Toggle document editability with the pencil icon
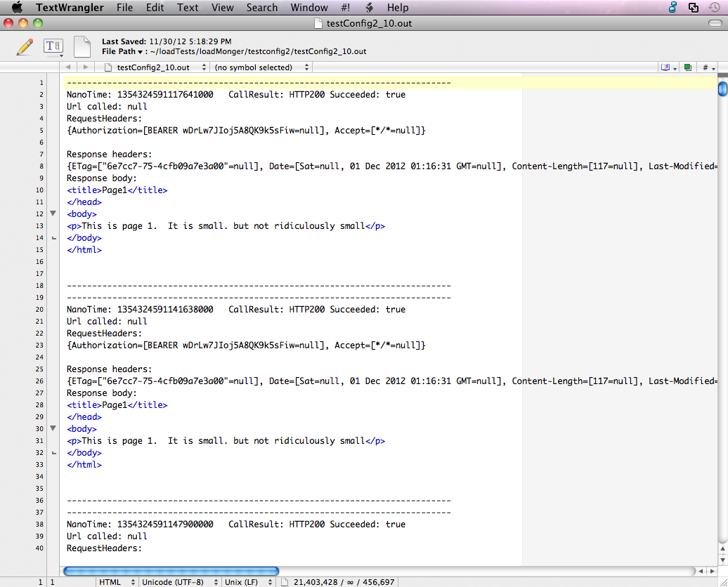The height and width of the screenshot is (587, 728). pyautogui.click(x=26, y=45)
